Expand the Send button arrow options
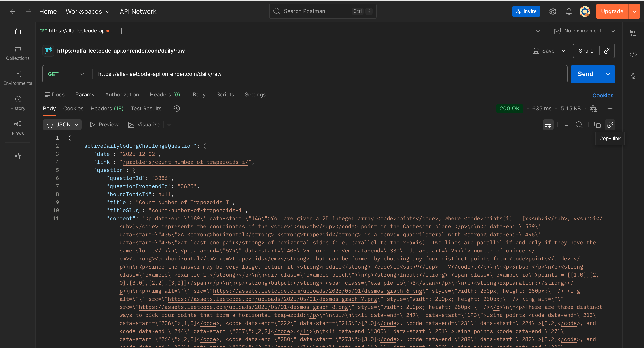 pos(608,74)
